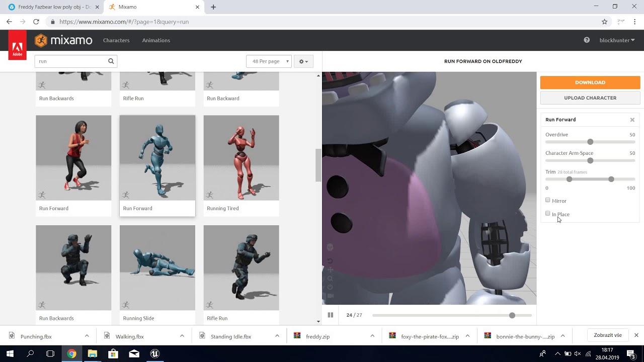Screen dimensions: 644x362
Task: Open a new browser tab
Action: (x=213, y=7)
